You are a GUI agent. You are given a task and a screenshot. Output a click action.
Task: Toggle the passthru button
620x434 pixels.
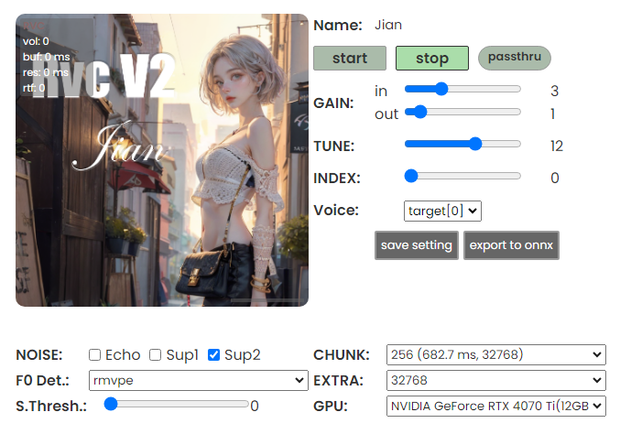[x=514, y=57]
